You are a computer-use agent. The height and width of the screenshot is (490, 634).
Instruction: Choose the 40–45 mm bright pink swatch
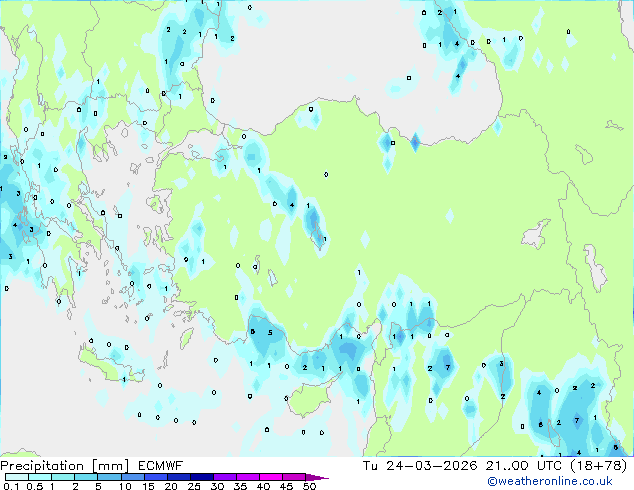[271, 477]
